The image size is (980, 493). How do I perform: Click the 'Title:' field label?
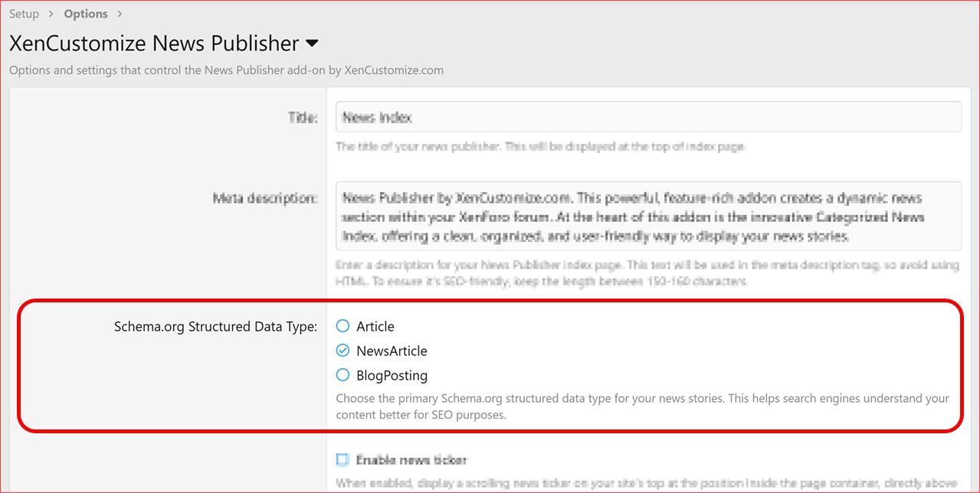(302, 118)
